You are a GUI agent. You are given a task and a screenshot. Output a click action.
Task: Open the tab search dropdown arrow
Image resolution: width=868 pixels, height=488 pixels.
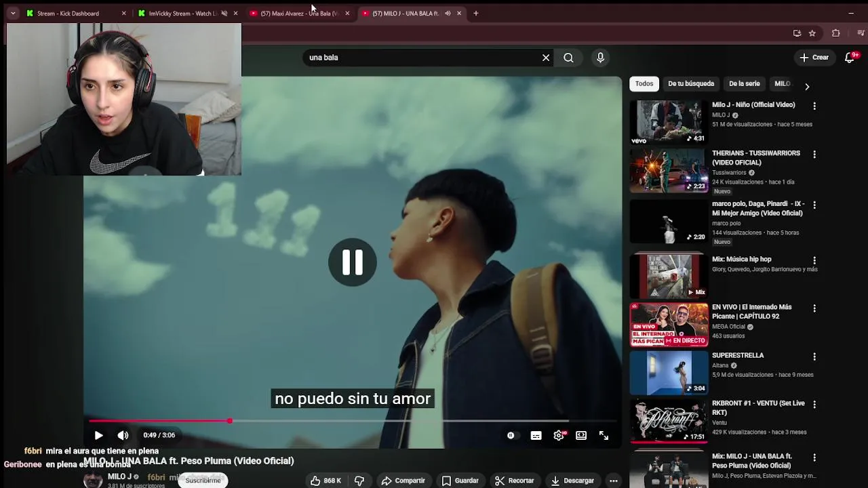[x=12, y=13]
